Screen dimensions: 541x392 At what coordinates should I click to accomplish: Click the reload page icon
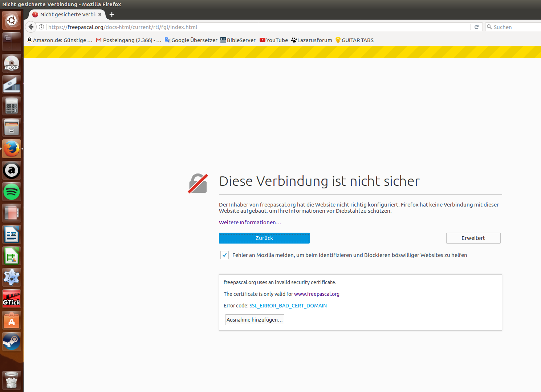pyautogui.click(x=476, y=27)
